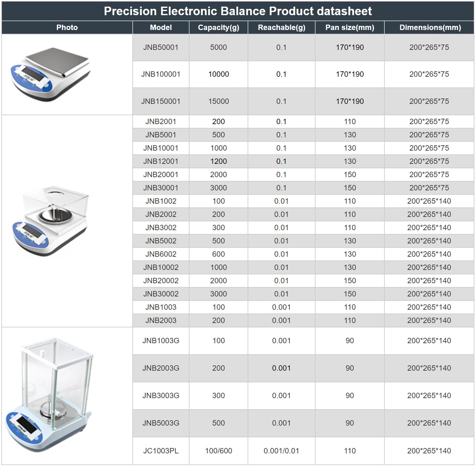Click the tall glass-enclosure balance photo

(x=49, y=396)
